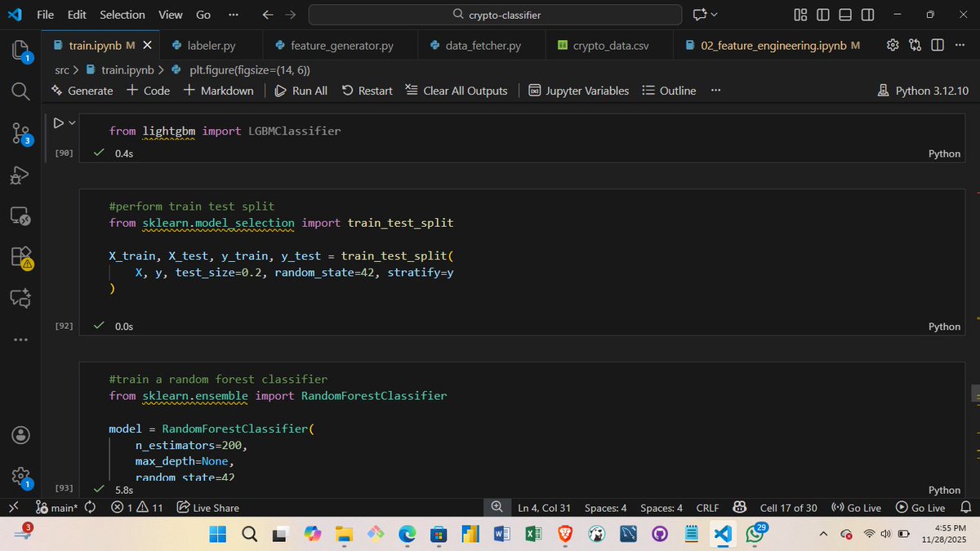Image resolution: width=980 pixels, height=551 pixels.
Task: Click the crypto-classifier command search box
Action: (x=495, y=15)
